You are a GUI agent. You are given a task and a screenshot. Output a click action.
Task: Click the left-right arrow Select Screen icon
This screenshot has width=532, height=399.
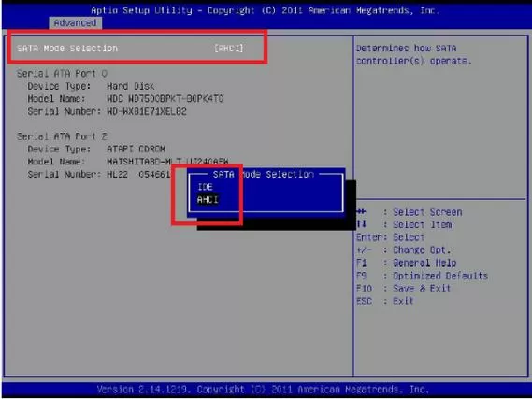[361, 211]
